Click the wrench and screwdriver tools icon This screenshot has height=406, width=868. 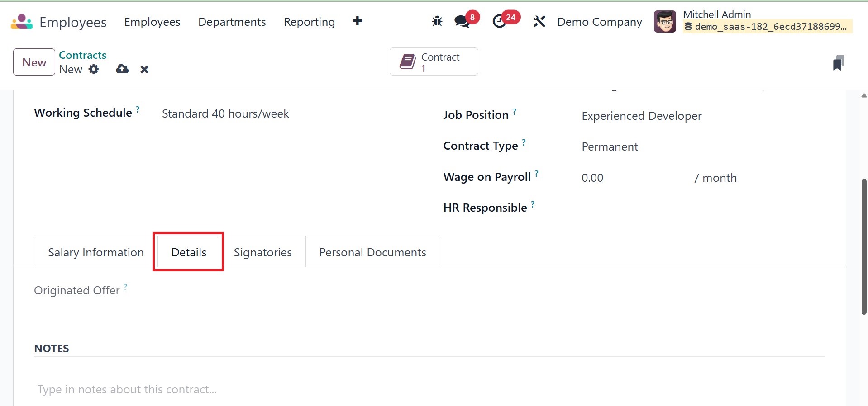click(539, 21)
